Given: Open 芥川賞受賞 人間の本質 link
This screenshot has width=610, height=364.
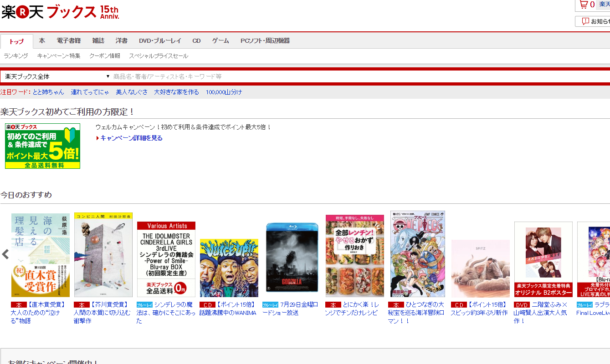Looking at the screenshot, I should click(x=103, y=313).
